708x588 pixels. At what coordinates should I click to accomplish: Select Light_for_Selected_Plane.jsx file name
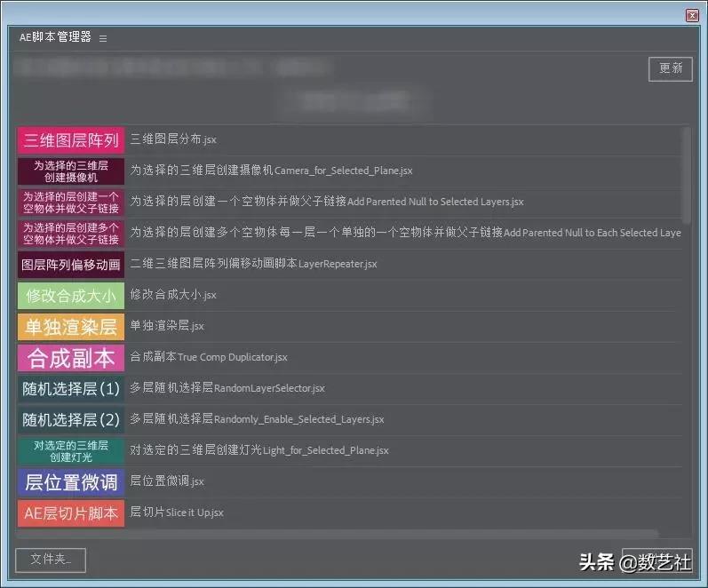pyautogui.click(x=325, y=450)
